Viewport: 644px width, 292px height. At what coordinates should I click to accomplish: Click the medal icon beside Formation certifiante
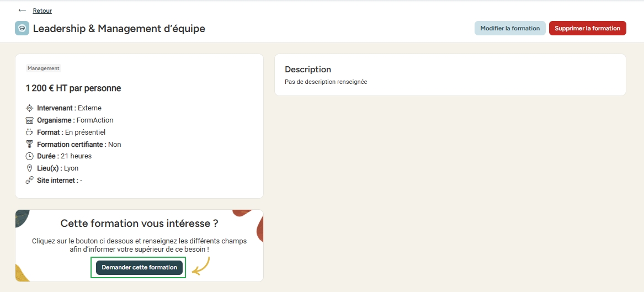coord(29,144)
